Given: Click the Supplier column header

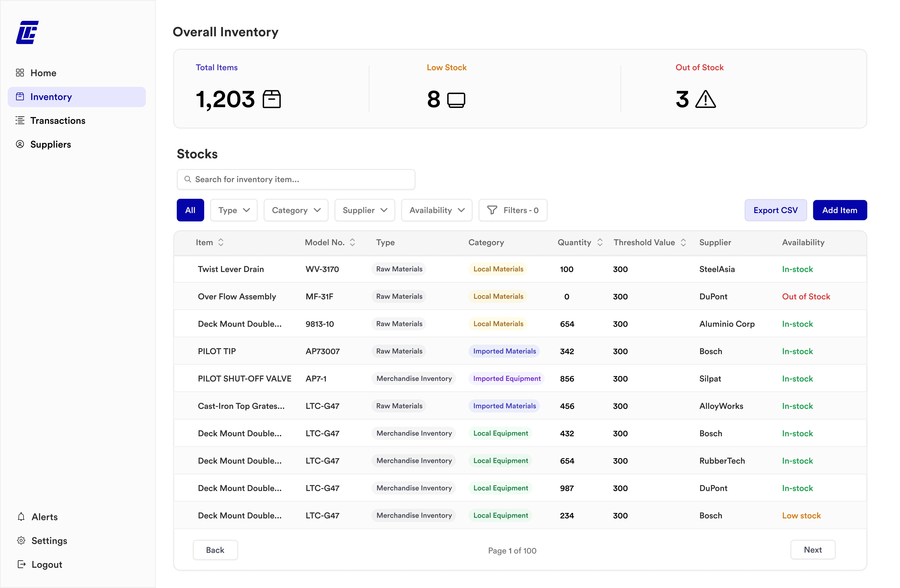Looking at the screenshot, I should pyautogui.click(x=715, y=242).
